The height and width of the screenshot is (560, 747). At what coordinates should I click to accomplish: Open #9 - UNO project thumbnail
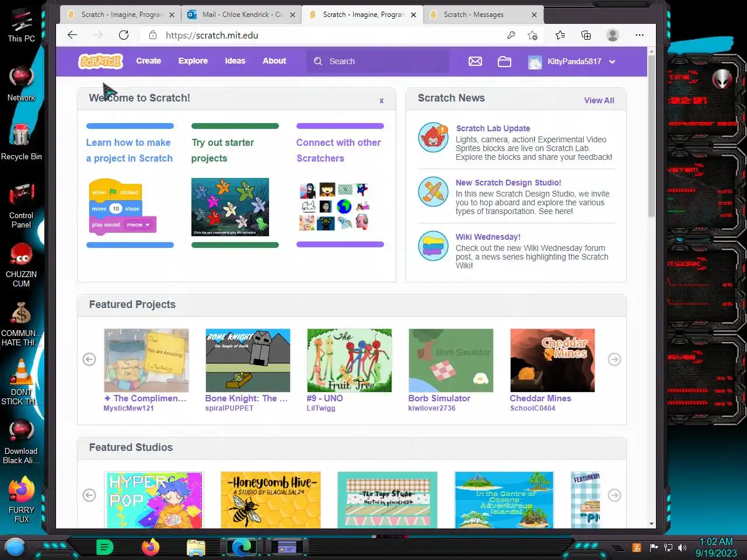pyautogui.click(x=350, y=360)
